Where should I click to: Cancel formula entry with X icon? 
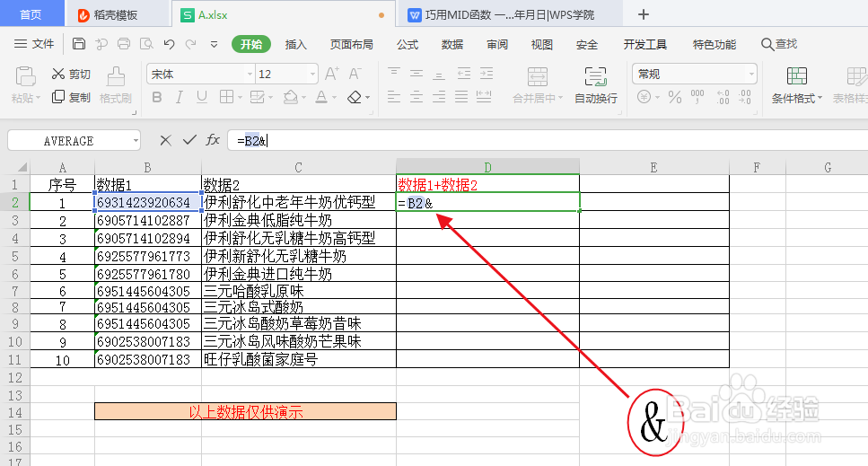tap(165, 140)
